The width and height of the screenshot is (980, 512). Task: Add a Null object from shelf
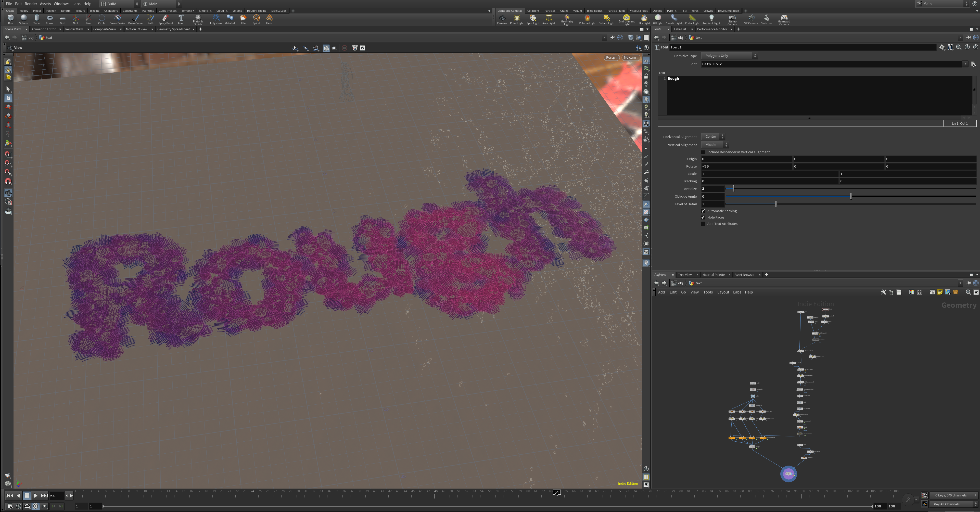coord(75,19)
